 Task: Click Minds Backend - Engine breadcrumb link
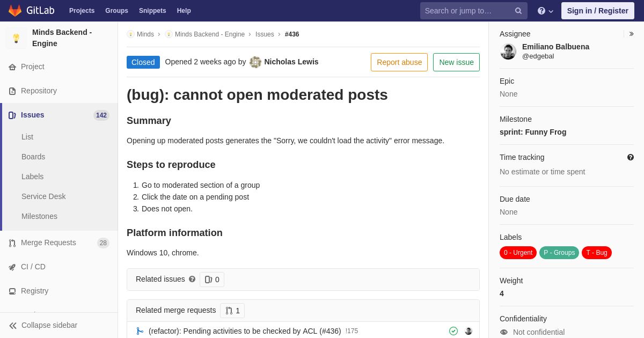[x=210, y=34]
